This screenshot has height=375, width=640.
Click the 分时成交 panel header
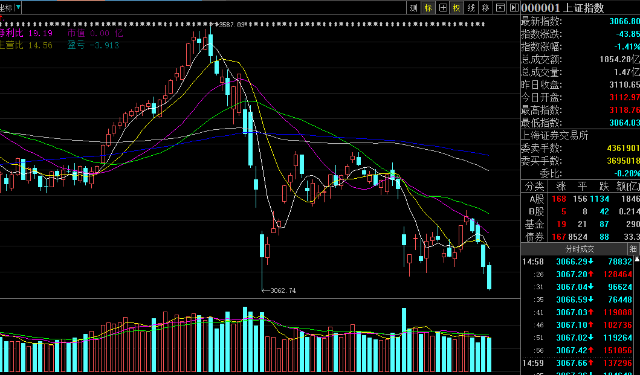580,249
